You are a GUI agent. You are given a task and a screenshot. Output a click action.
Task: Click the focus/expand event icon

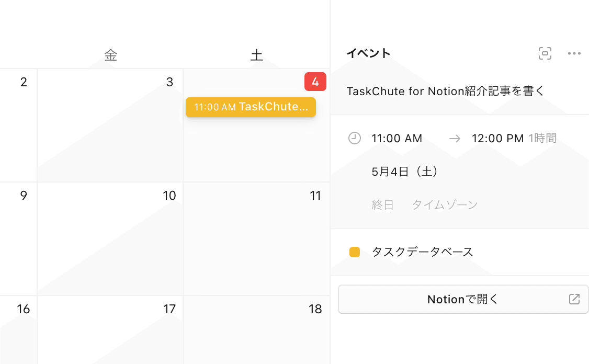click(x=545, y=53)
